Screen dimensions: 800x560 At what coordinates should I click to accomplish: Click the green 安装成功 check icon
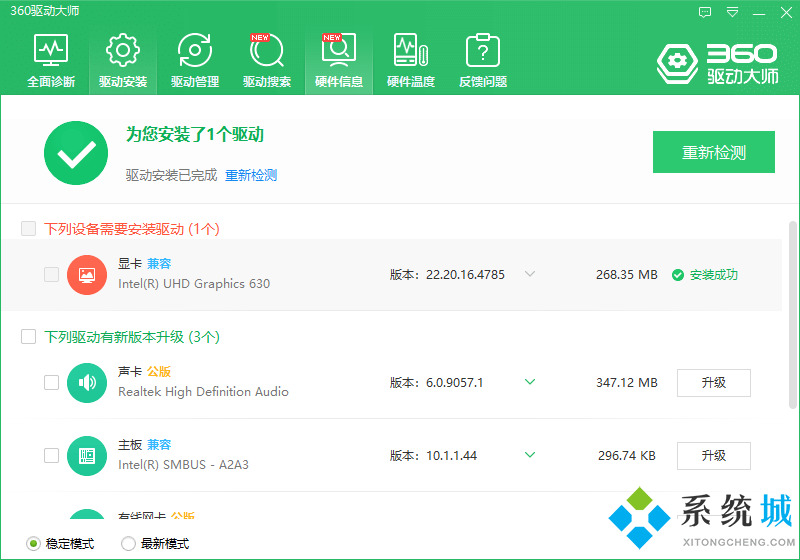[x=678, y=275]
